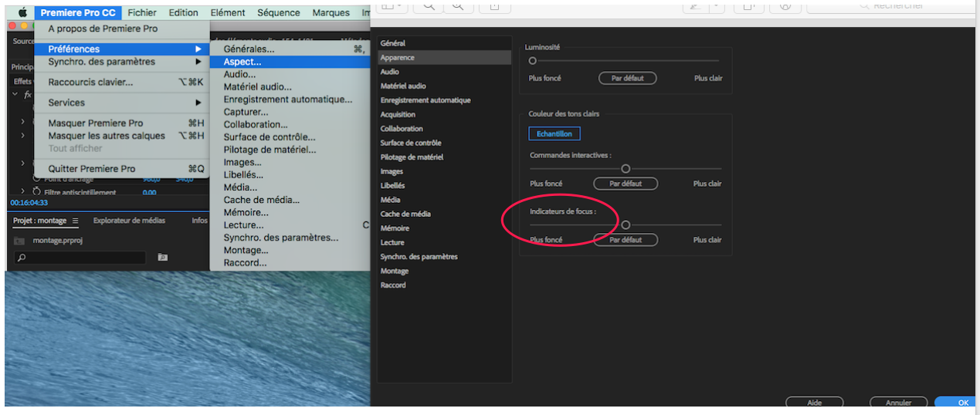Image resolution: width=980 pixels, height=415 pixels.
Task: Expand the Filtre antiscintillement property
Action: 23,192
